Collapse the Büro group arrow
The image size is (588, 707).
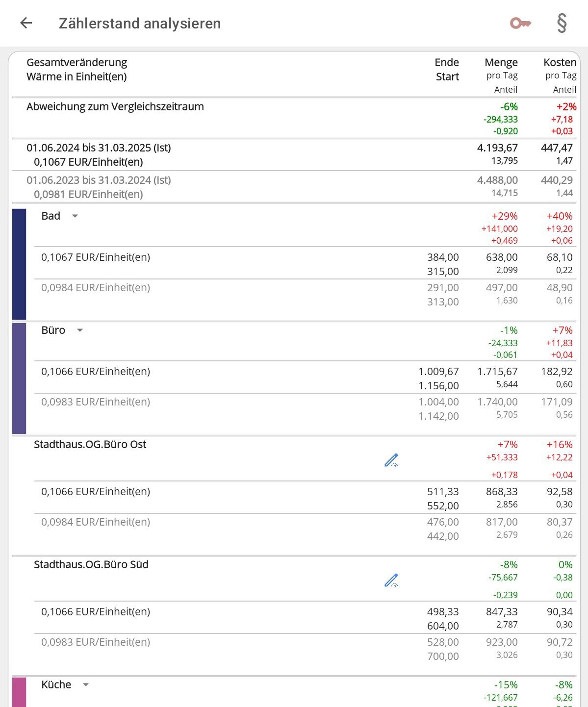[80, 330]
